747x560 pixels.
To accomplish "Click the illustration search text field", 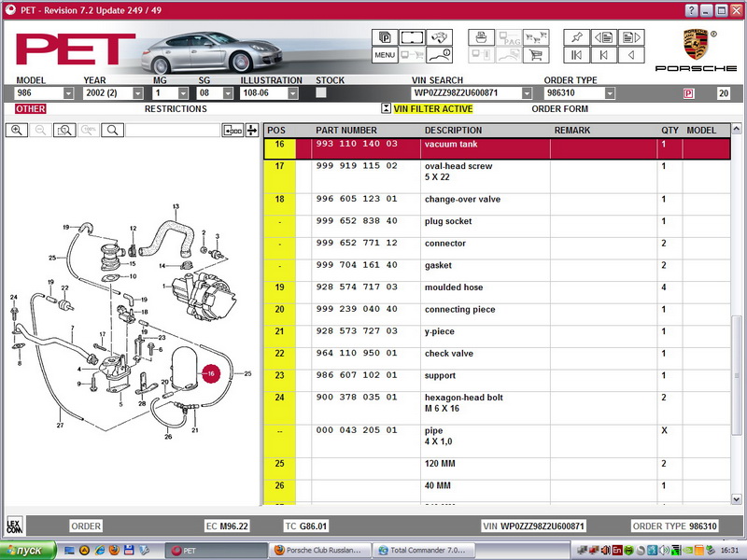I will pyautogui.click(x=173, y=130).
